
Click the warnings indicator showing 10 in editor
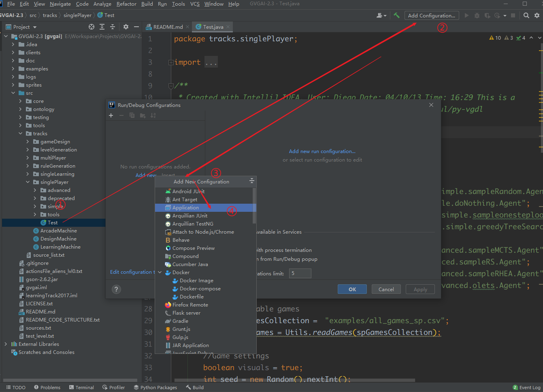pos(495,38)
